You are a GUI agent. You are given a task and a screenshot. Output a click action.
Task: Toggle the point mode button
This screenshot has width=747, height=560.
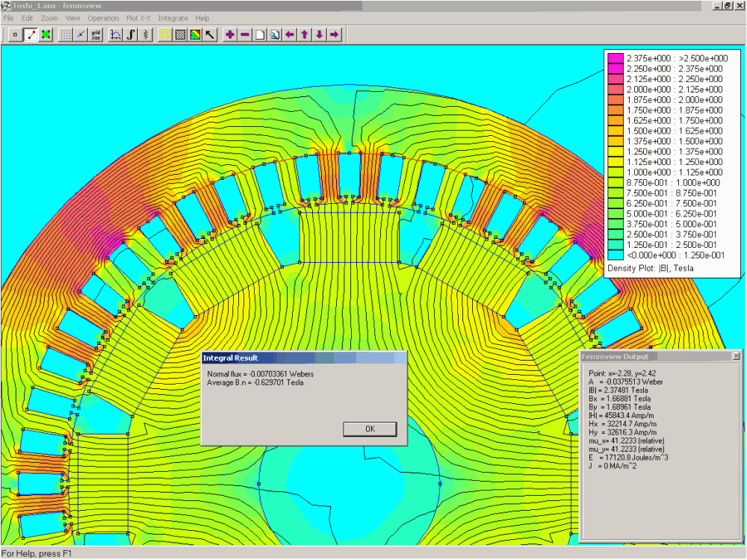click(16, 34)
